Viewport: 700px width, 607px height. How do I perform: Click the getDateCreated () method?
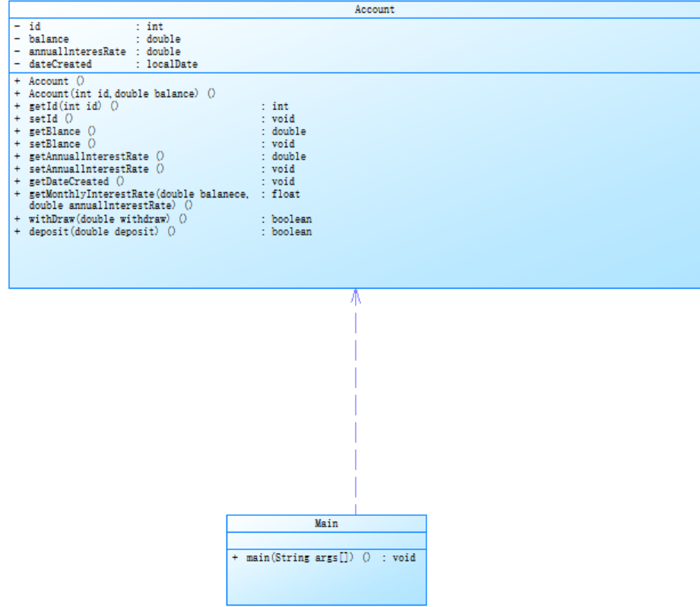pyautogui.click(x=154, y=182)
